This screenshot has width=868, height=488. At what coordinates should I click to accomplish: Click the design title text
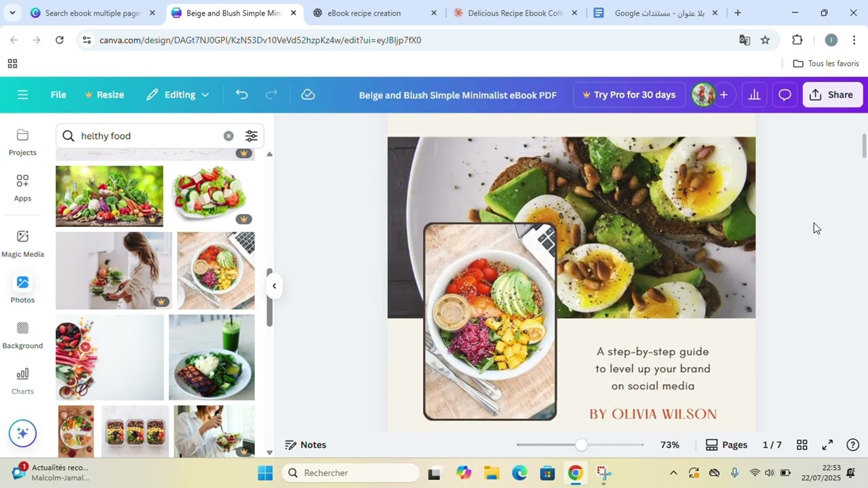point(458,95)
